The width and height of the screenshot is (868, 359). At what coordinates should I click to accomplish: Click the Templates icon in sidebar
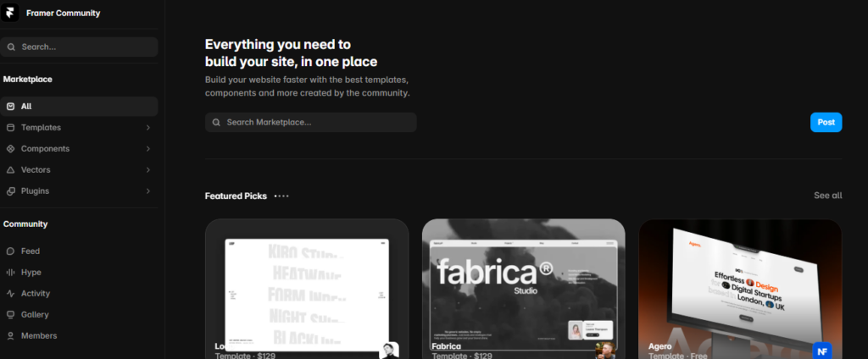click(10, 128)
